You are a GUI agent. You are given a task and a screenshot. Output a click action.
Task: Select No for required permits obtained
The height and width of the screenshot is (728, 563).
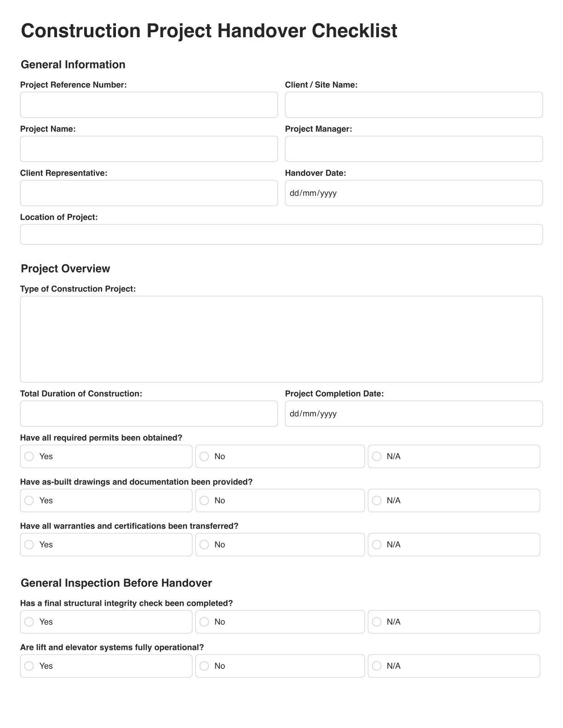(x=205, y=456)
